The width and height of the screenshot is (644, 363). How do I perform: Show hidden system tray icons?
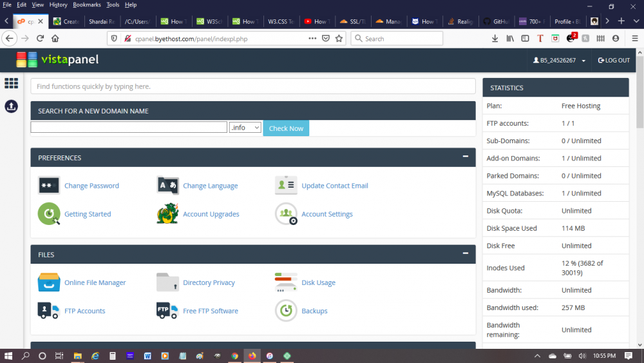pyautogui.click(x=537, y=356)
